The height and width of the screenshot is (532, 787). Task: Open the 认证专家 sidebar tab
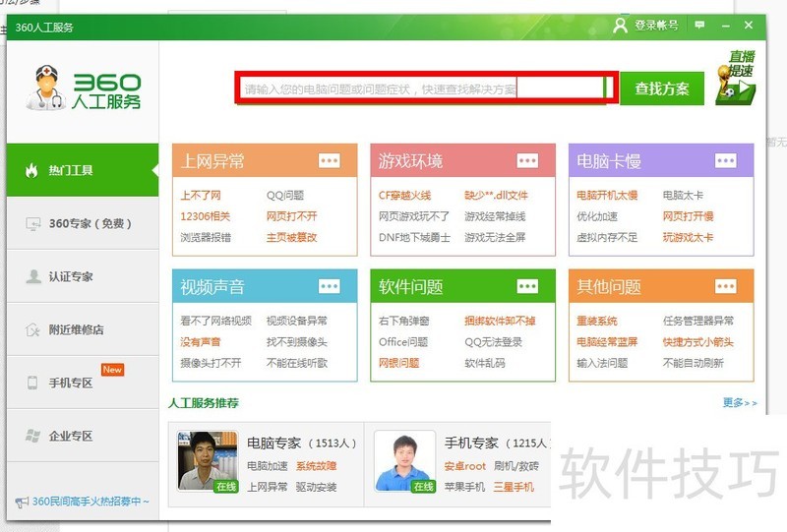[83, 276]
